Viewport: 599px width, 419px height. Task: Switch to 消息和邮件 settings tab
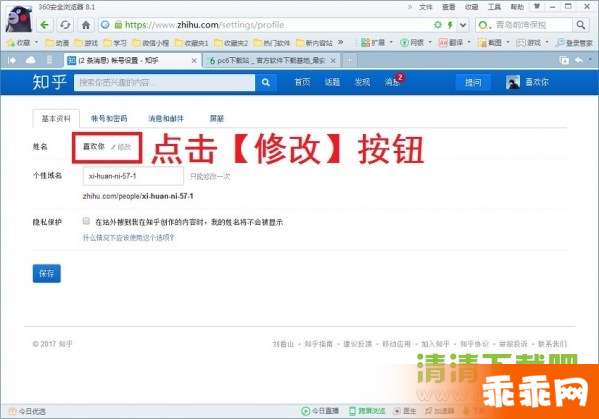click(166, 118)
